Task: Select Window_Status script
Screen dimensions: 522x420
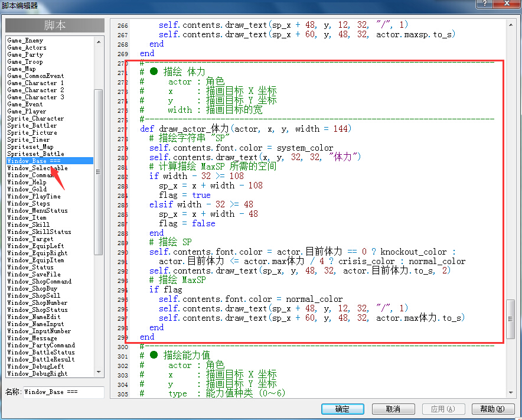Action: tap(30, 267)
